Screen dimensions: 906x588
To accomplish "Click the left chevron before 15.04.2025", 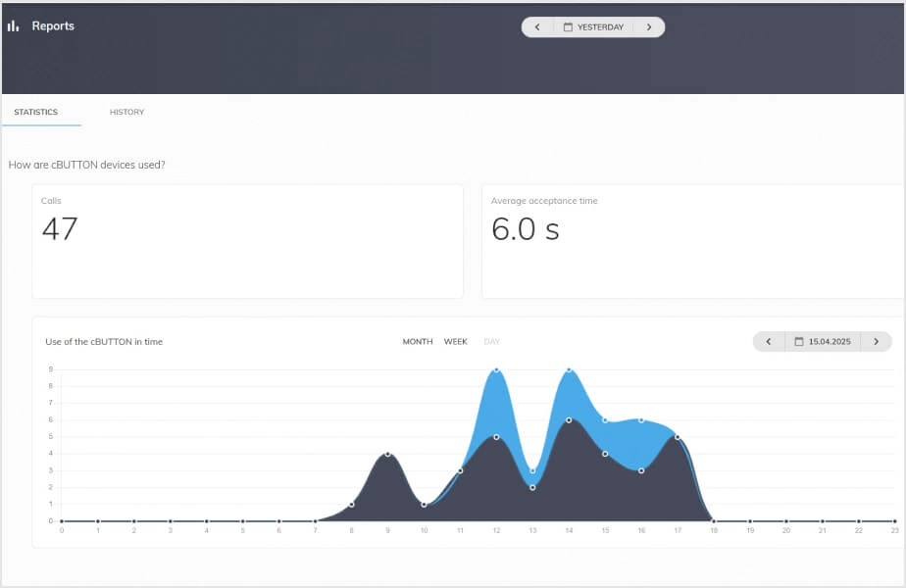I will tap(769, 341).
